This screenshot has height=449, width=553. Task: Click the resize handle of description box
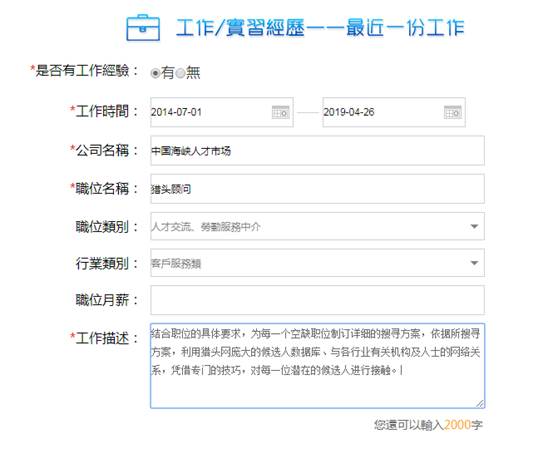[480, 404]
